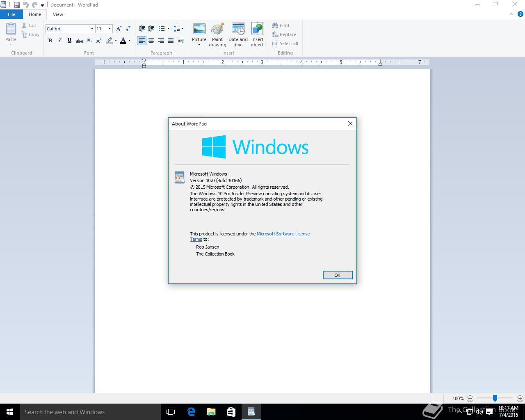
Task: Open text color dropdown arrow
Action: click(x=129, y=41)
